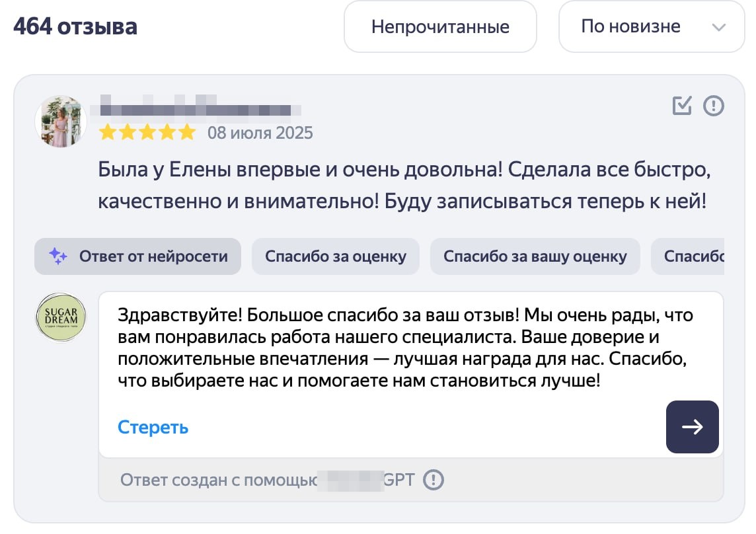Click the info icon next to GPT attribution
Screen dimensions: 756x534
click(x=433, y=481)
